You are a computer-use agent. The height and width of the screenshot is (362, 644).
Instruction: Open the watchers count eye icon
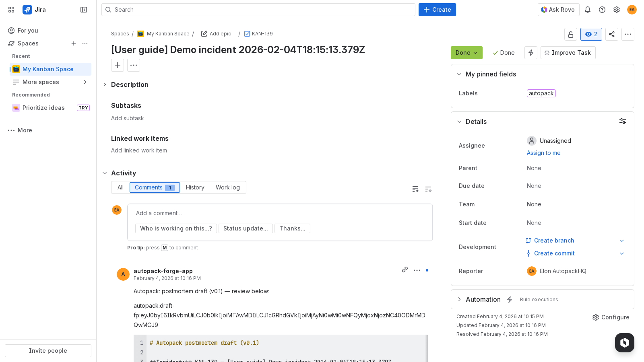tap(591, 34)
